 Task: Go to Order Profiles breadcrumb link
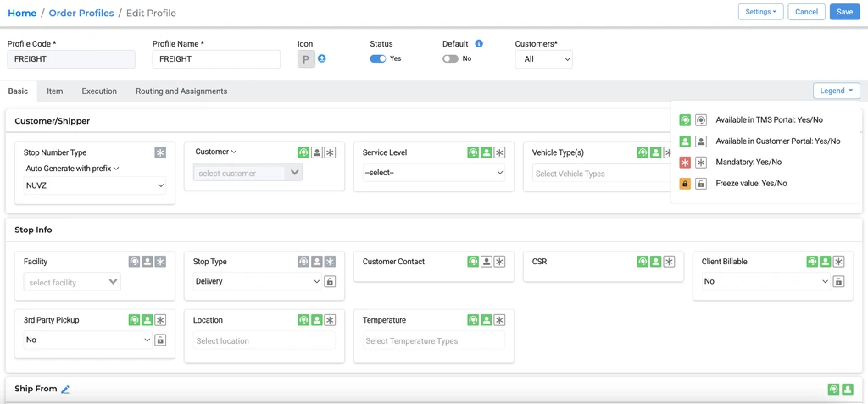pyautogui.click(x=81, y=14)
